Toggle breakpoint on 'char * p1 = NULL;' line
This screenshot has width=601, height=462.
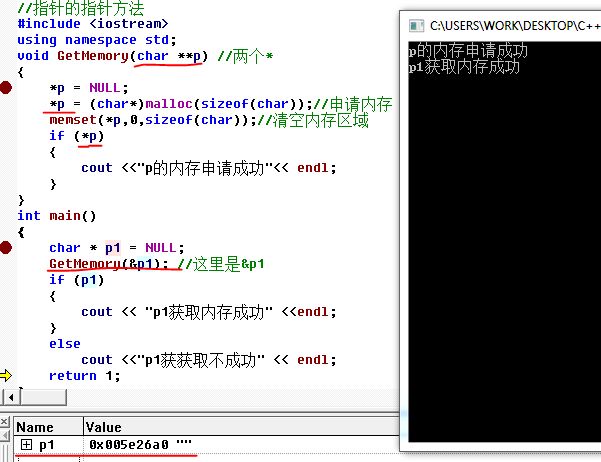click(6, 248)
